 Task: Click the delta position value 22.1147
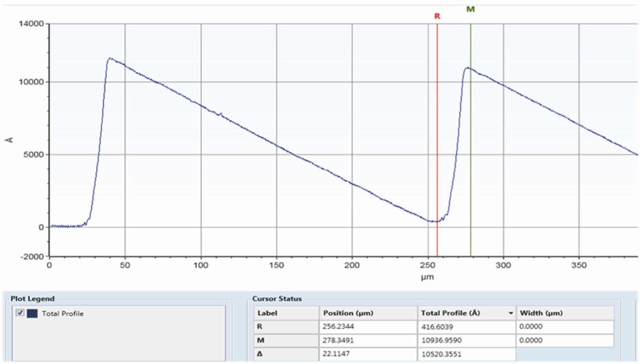[336, 354]
